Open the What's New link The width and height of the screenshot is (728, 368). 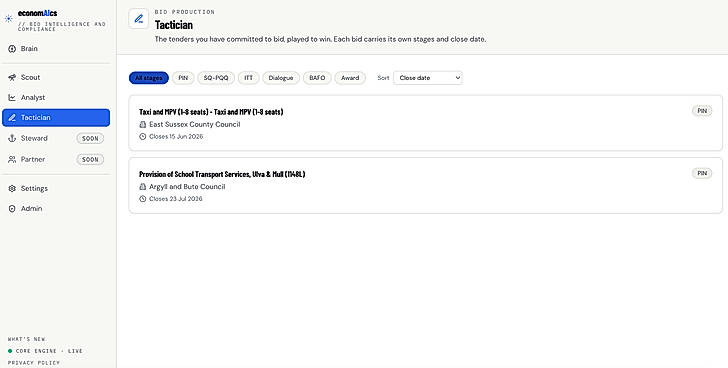[x=26, y=339]
